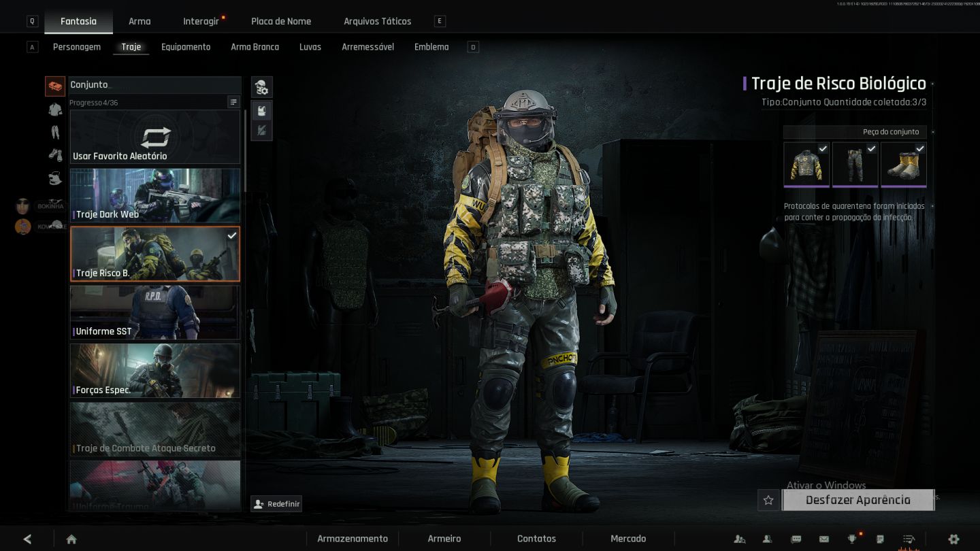Toggle the crossed-out gear display icon
Image resolution: width=980 pixels, height=551 pixels.
pyautogui.click(x=262, y=130)
